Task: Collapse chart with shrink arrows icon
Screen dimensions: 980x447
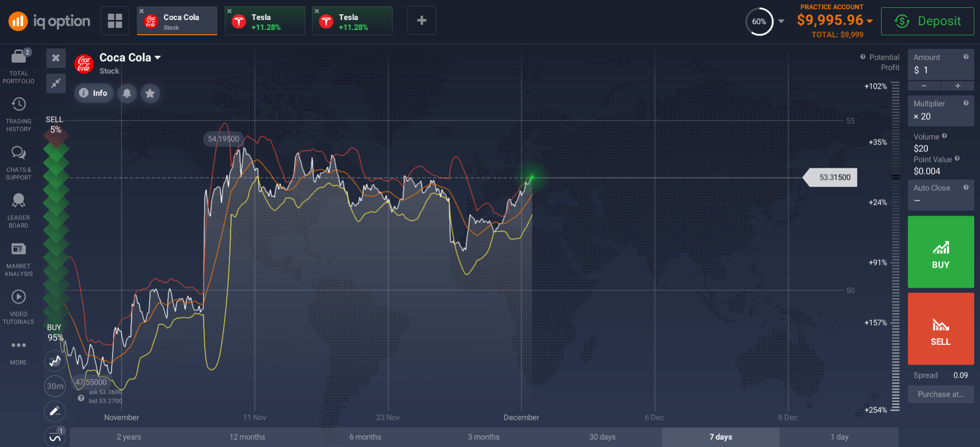Action: click(x=56, y=83)
